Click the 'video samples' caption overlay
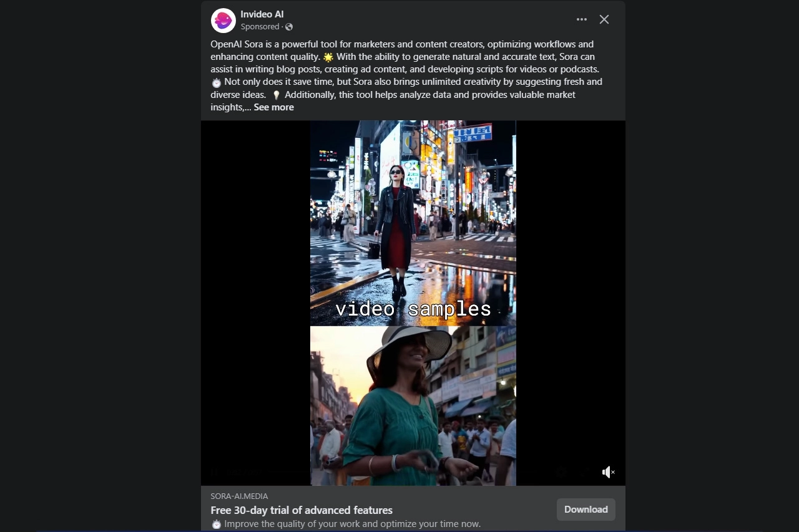 [x=413, y=309]
